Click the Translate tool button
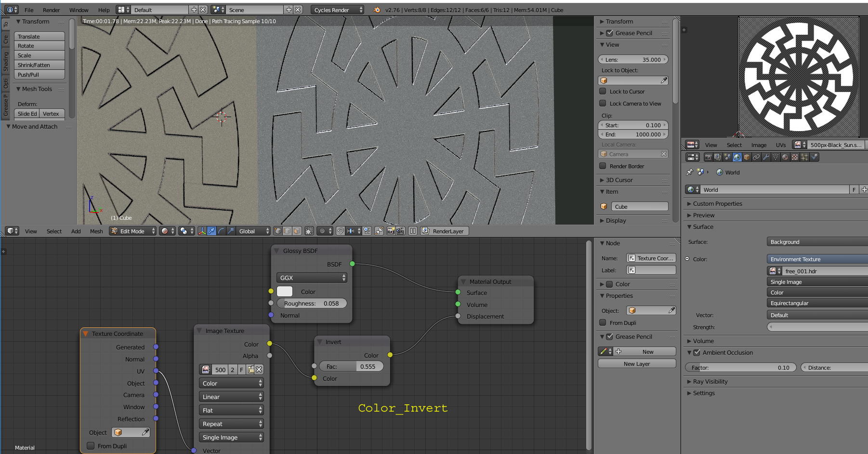 [x=39, y=36]
